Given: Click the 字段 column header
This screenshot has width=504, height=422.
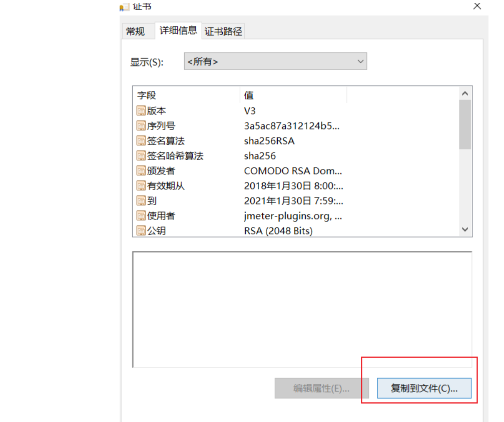Looking at the screenshot, I should 186,95.
